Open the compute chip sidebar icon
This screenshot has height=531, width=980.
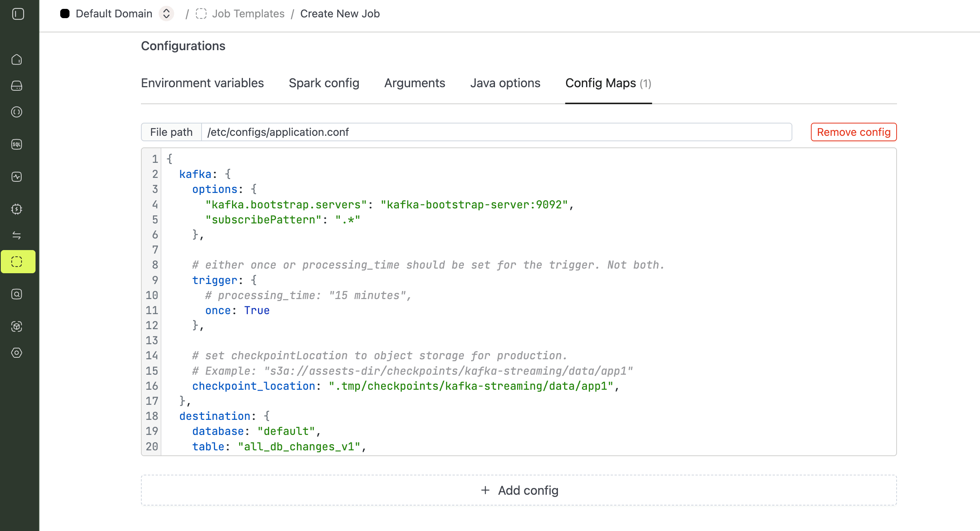[x=17, y=209]
